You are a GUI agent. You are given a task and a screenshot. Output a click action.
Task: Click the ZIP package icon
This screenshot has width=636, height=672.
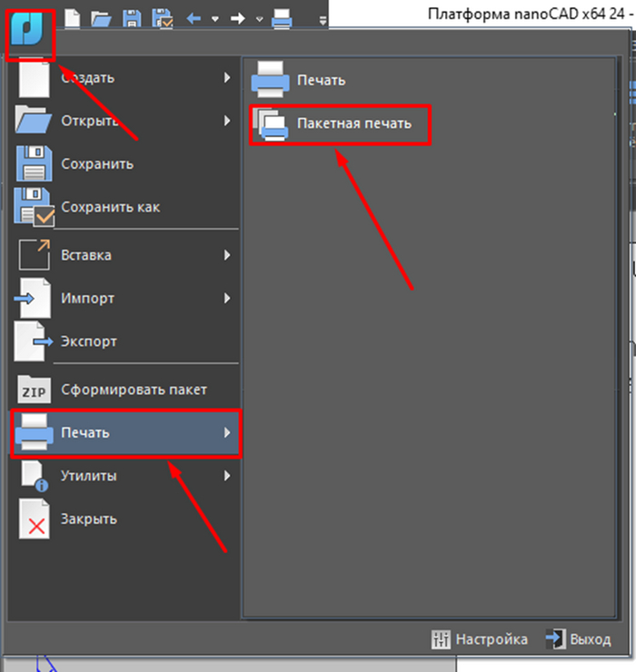[34, 390]
